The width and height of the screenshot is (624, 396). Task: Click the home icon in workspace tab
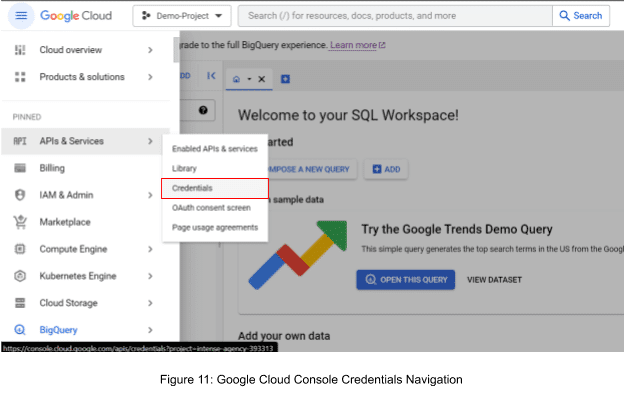tap(236, 79)
